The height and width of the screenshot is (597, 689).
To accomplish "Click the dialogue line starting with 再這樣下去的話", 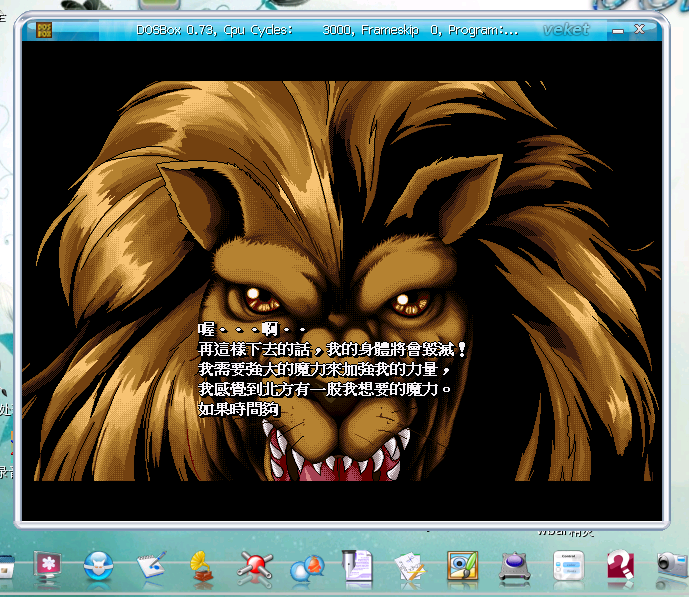I will click(x=332, y=350).
